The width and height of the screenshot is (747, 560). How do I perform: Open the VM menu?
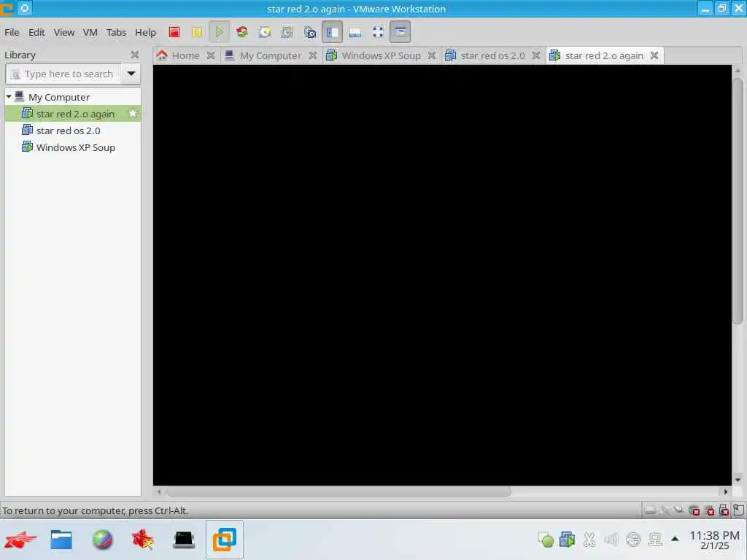[x=90, y=32]
